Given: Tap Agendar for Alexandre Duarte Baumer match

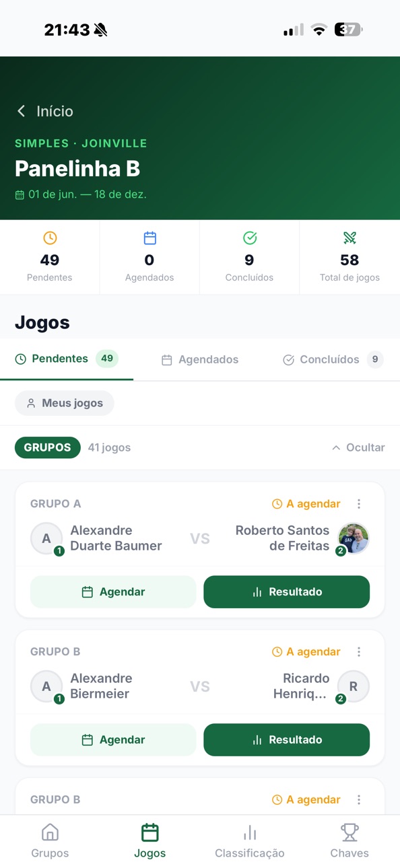Looking at the screenshot, I should tap(113, 592).
